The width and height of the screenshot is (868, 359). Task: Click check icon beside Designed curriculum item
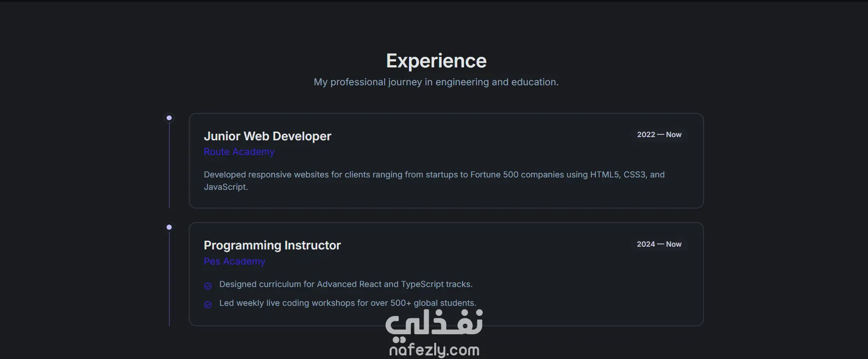[x=208, y=286]
